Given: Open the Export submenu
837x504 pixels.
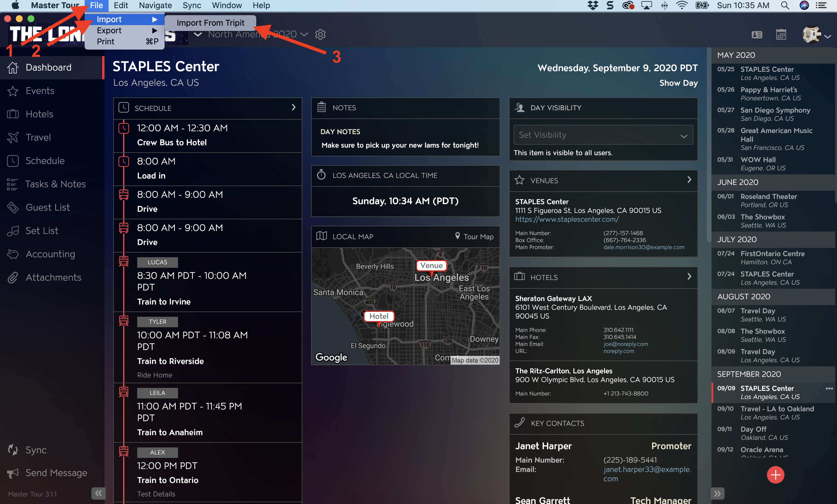Looking at the screenshot, I should (124, 31).
